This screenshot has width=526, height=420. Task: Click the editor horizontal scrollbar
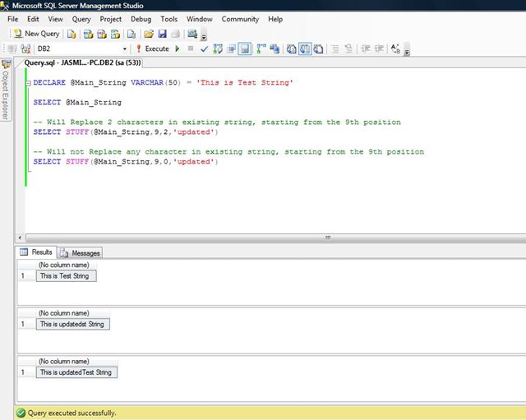tap(329, 237)
